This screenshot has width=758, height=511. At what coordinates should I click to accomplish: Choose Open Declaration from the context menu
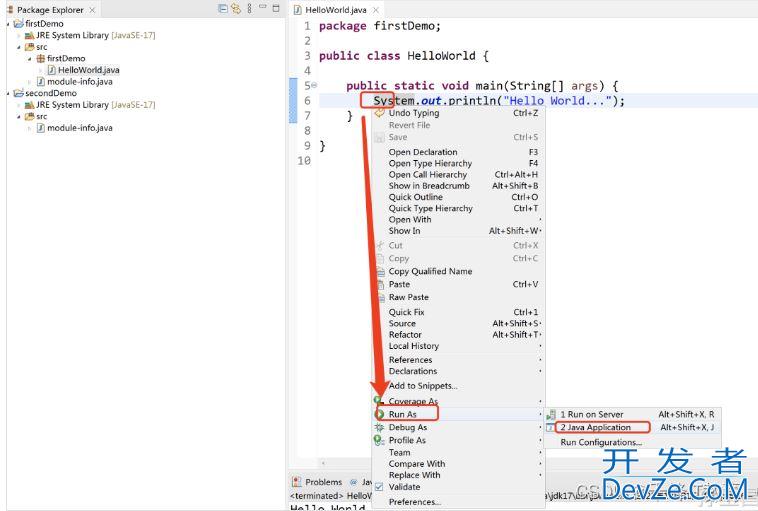pyautogui.click(x=458, y=152)
